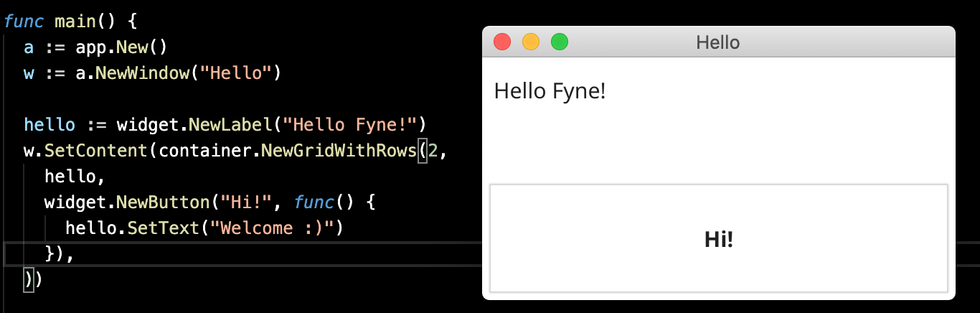Maximize the Hello window using the green button

560,42
